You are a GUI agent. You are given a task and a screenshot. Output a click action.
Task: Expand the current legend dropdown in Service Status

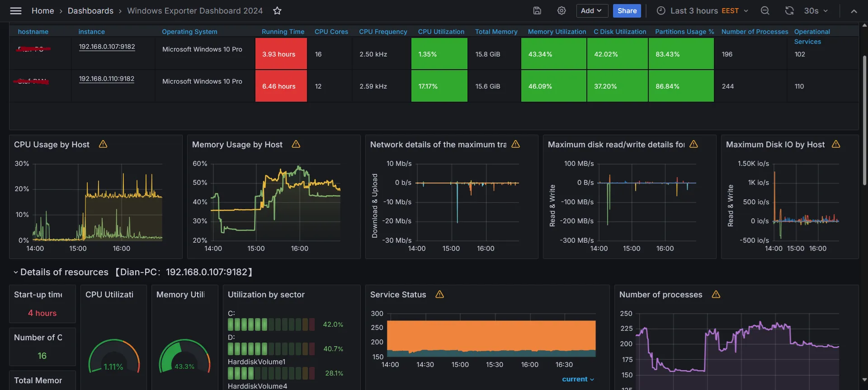point(578,379)
